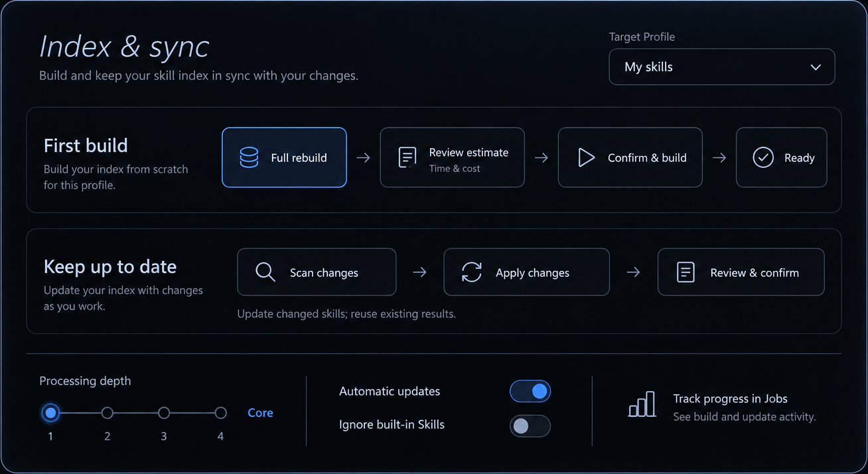The width and height of the screenshot is (868, 474).
Task: Choose the Confirm & build button
Action: point(630,157)
